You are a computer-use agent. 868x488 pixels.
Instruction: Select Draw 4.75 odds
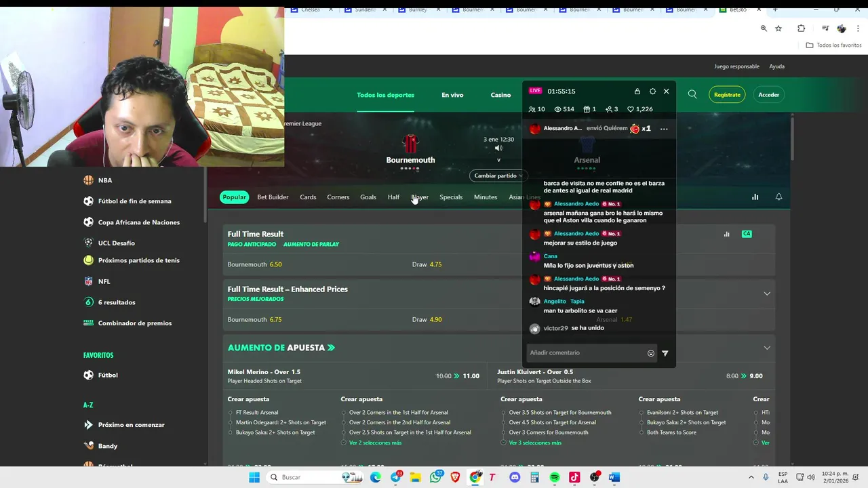point(427,264)
